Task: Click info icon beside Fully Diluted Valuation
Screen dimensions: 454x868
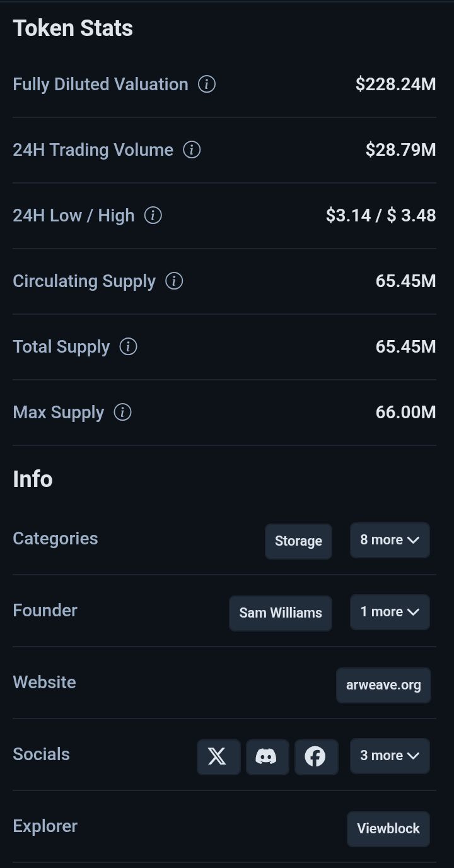Action: [x=207, y=84]
